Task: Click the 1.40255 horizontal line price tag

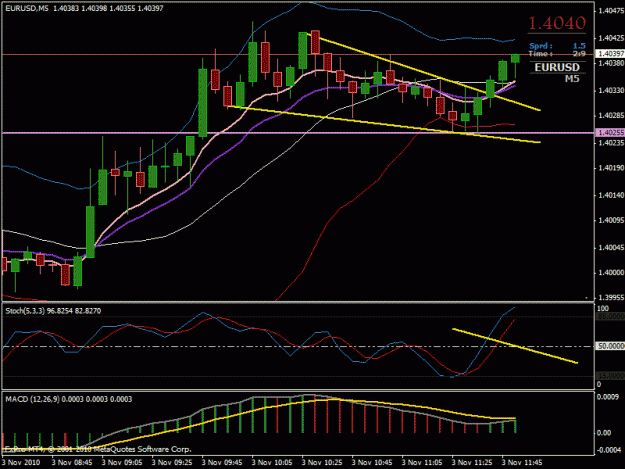Action: tap(610, 132)
